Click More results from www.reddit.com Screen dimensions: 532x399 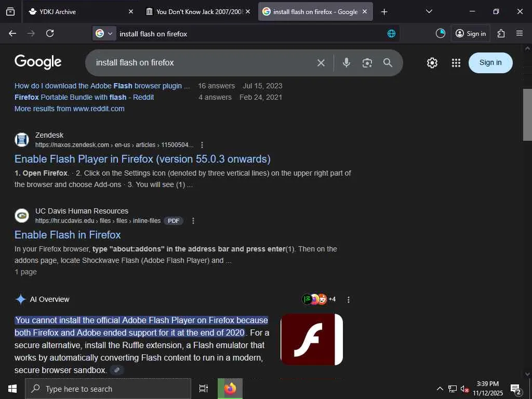[x=70, y=109]
